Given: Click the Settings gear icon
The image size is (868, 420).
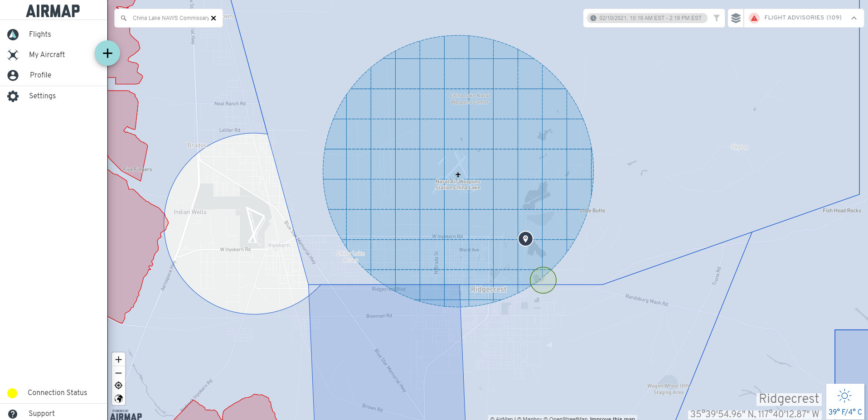Looking at the screenshot, I should coord(13,96).
